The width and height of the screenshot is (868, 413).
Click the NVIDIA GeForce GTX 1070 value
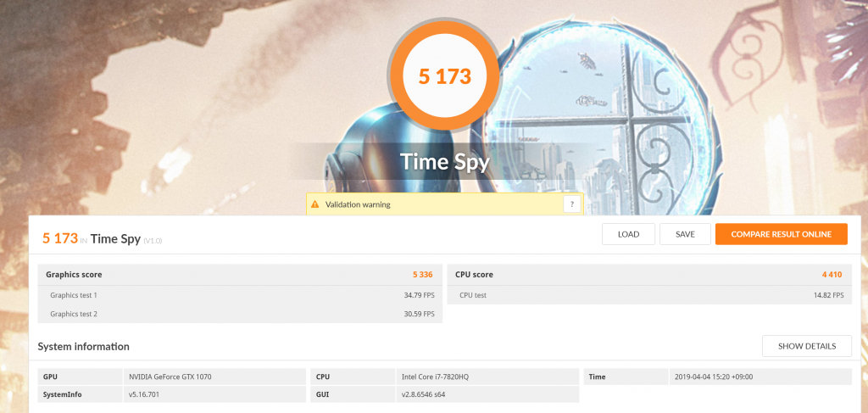coord(170,377)
